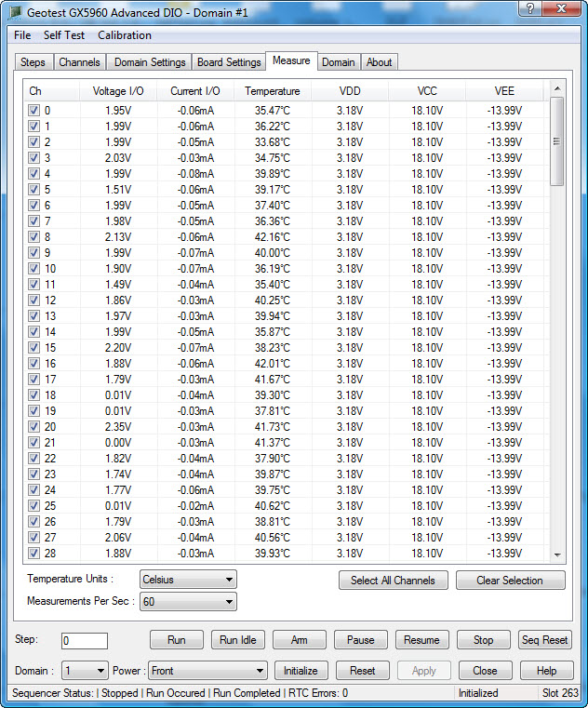588x708 pixels.
Task: Click the 2.35V voltage cell in row 20
Action: tap(118, 426)
